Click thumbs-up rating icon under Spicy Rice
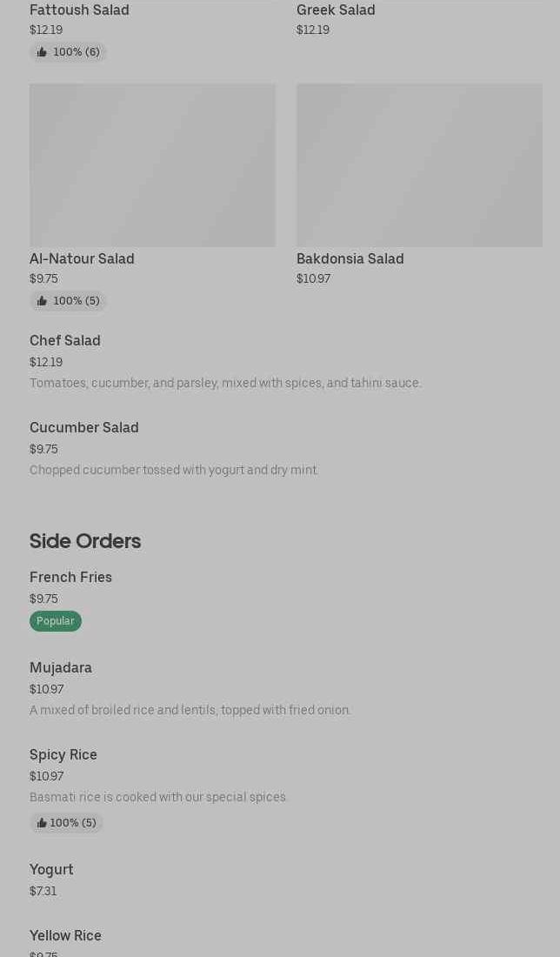560x957 pixels. [42, 823]
